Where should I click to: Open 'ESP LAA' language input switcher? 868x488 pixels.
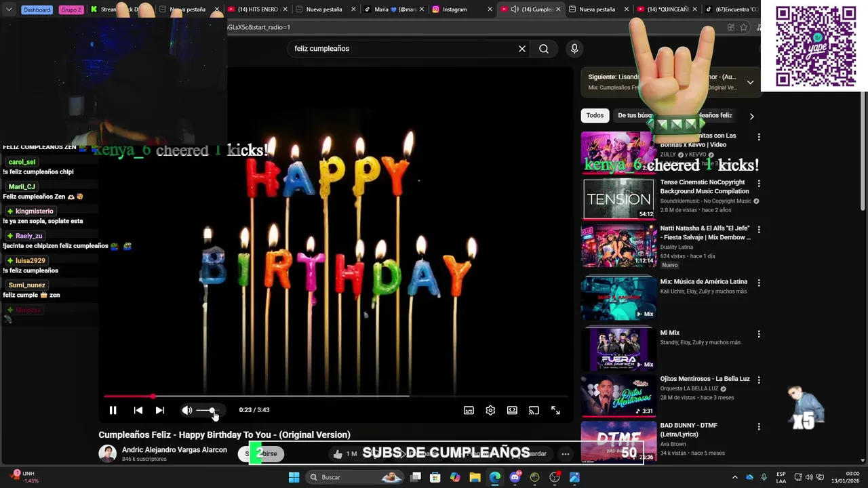(x=781, y=477)
